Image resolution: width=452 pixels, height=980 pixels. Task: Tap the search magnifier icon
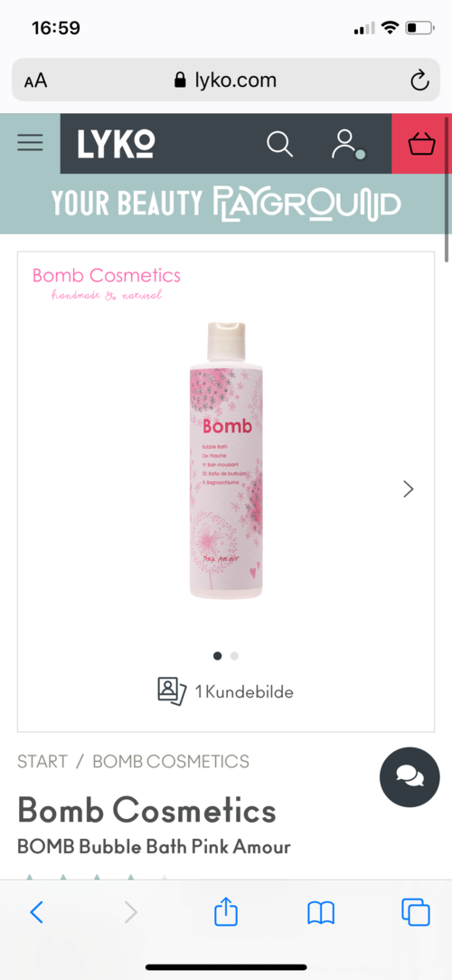coord(279,144)
